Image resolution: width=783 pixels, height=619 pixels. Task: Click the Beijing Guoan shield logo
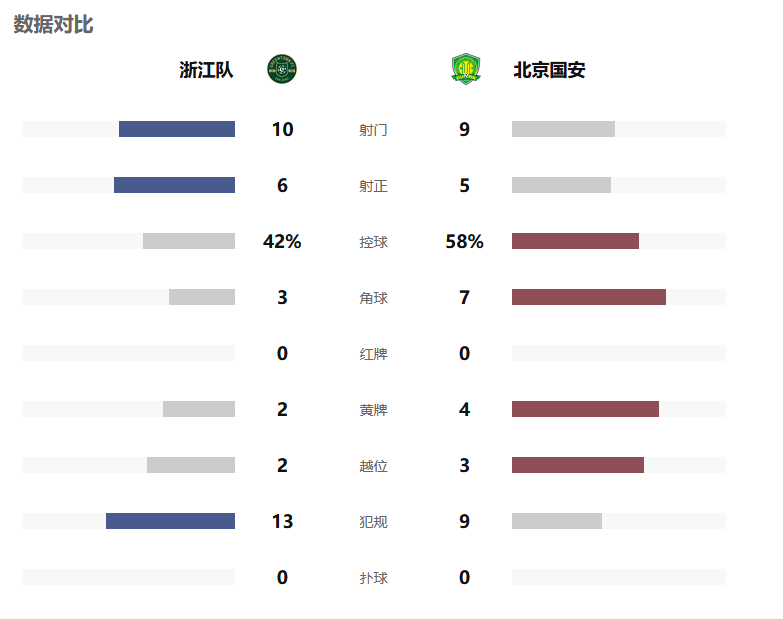pyautogui.click(x=465, y=69)
